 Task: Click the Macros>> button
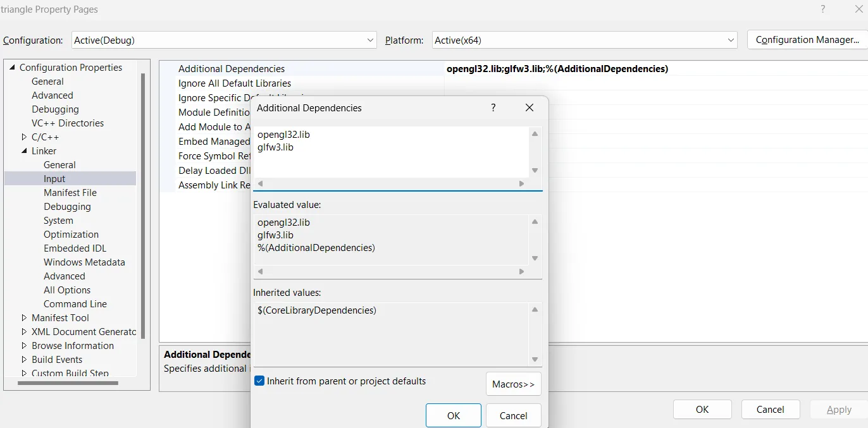coord(512,383)
